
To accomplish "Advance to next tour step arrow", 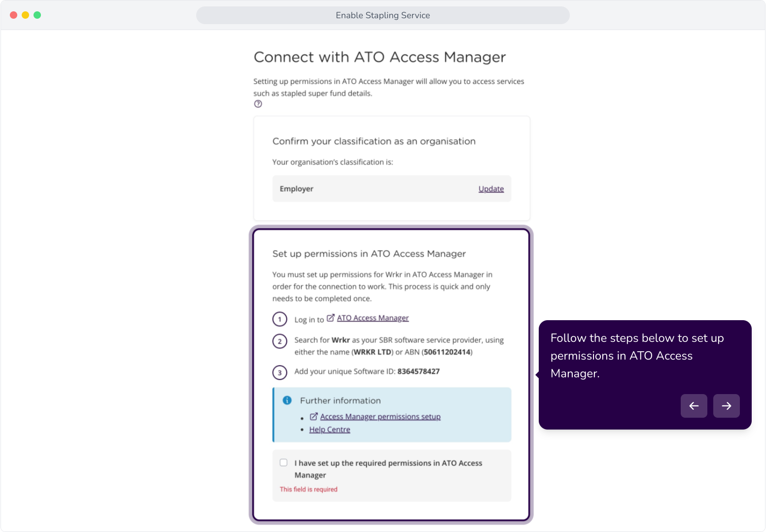I will coord(727,406).
